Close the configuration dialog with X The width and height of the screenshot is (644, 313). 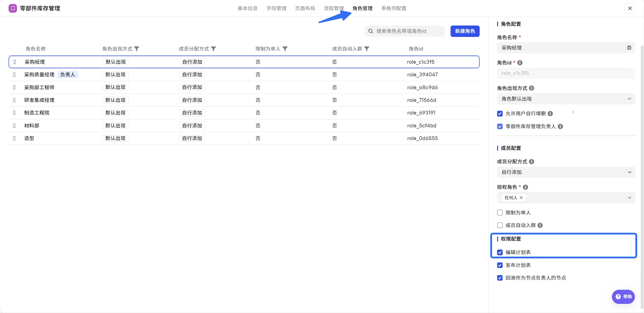[x=630, y=8]
